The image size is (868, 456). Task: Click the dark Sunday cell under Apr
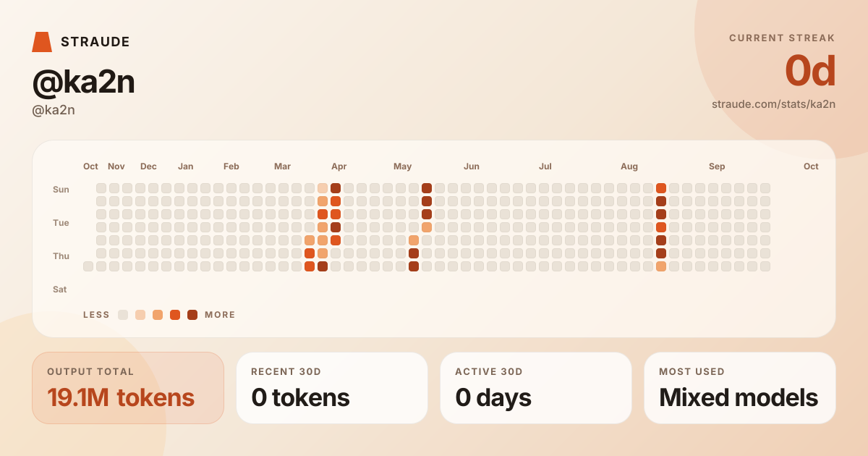coord(336,188)
